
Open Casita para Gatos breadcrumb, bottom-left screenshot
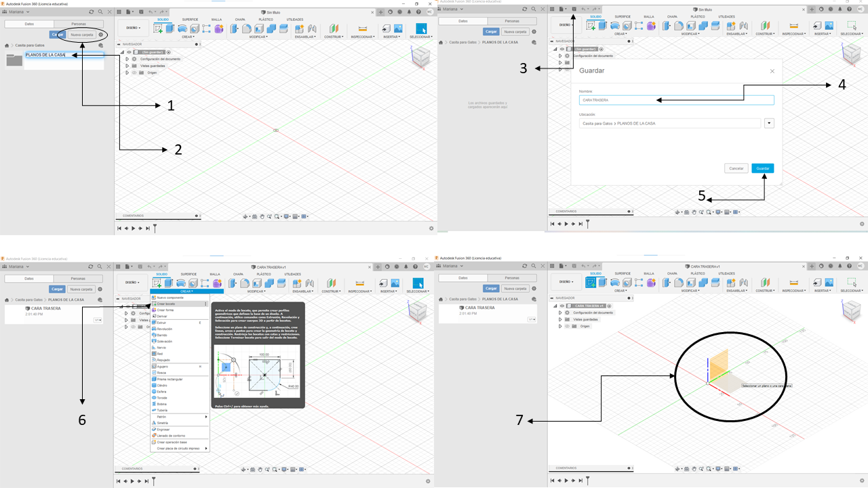[29, 300]
